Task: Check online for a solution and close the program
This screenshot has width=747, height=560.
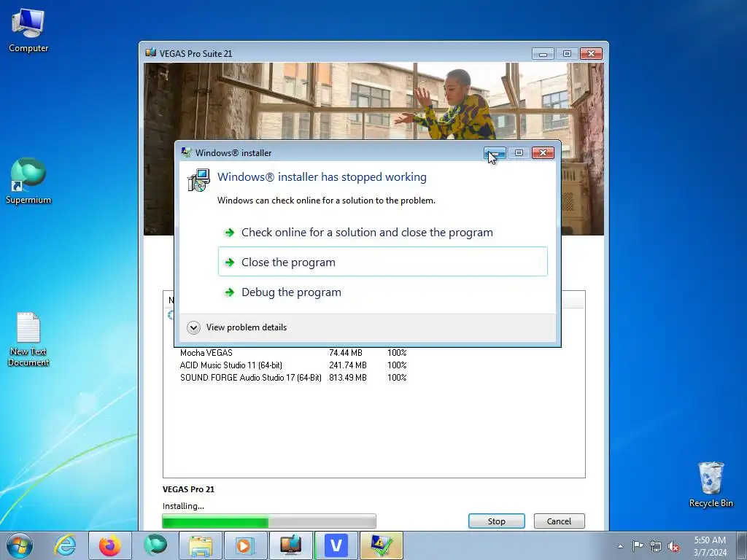Action: [382, 233]
